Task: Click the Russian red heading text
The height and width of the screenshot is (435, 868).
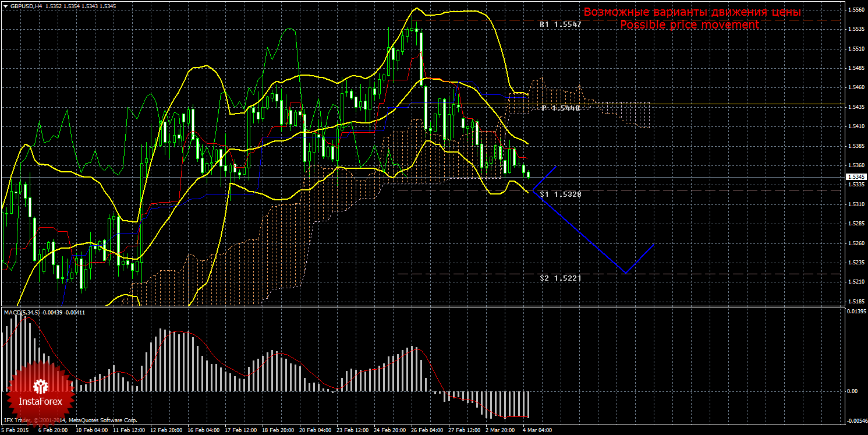Action: click(x=692, y=12)
